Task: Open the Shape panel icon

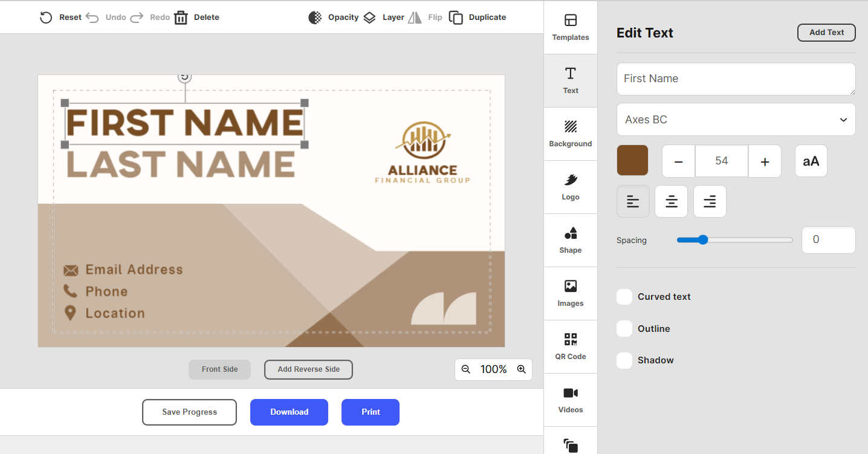Action: click(571, 233)
